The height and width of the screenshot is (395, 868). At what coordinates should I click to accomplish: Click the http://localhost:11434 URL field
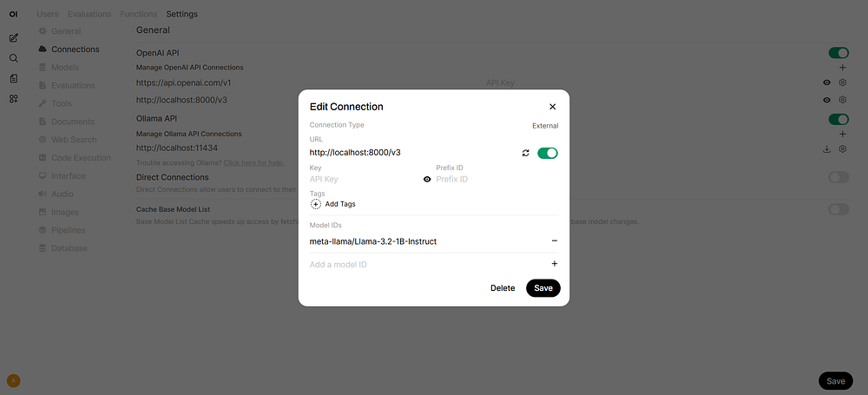pos(476,148)
